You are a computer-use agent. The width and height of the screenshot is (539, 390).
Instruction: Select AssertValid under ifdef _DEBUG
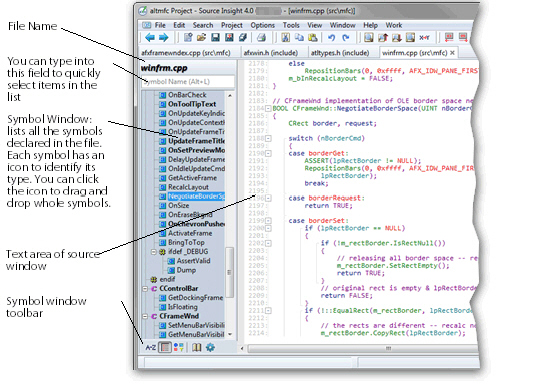coord(194,261)
